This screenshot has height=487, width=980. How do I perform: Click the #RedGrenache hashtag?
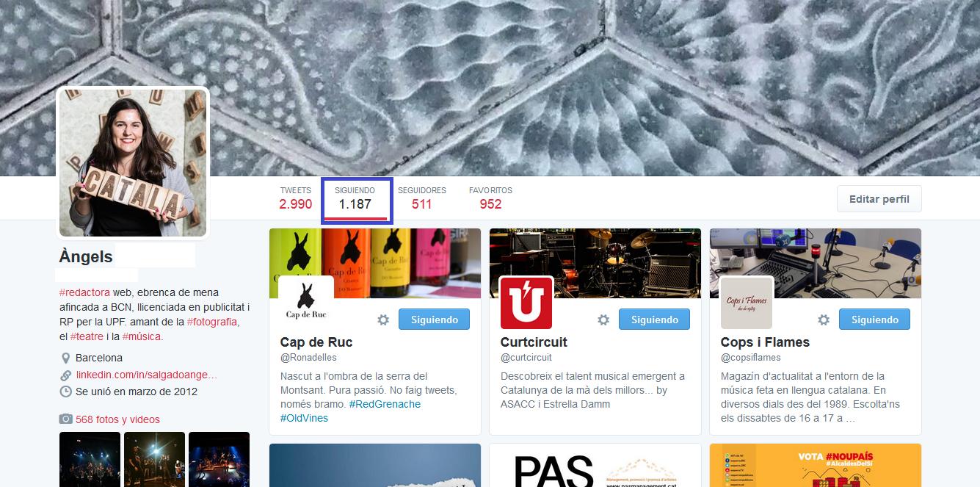tap(385, 404)
